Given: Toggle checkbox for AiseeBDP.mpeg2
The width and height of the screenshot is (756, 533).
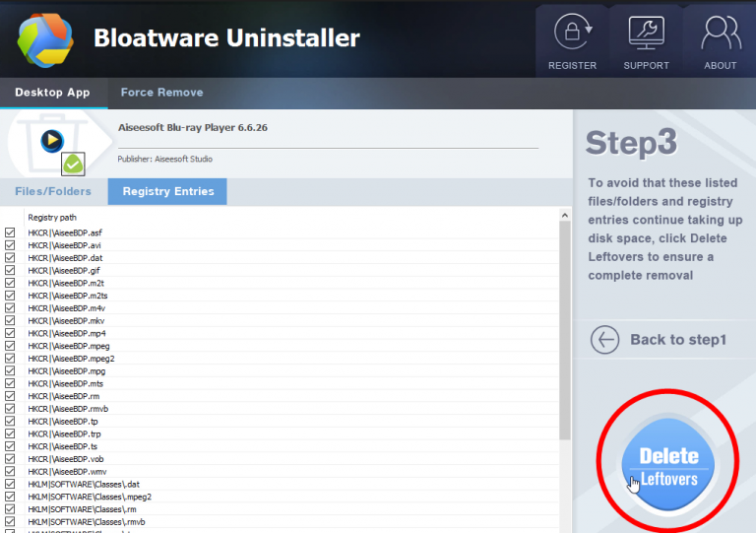Looking at the screenshot, I should [x=10, y=358].
